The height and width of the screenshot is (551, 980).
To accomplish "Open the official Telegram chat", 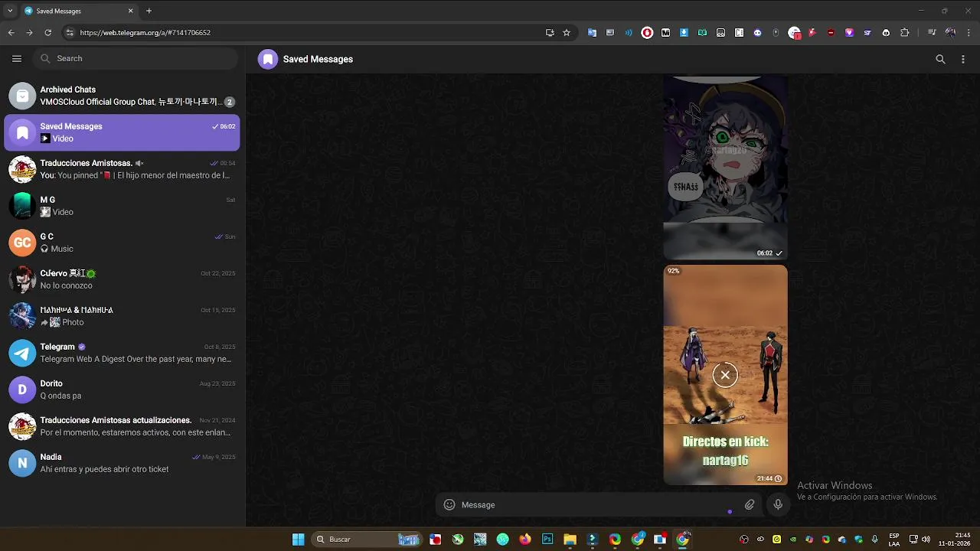I will click(x=122, y=353).
